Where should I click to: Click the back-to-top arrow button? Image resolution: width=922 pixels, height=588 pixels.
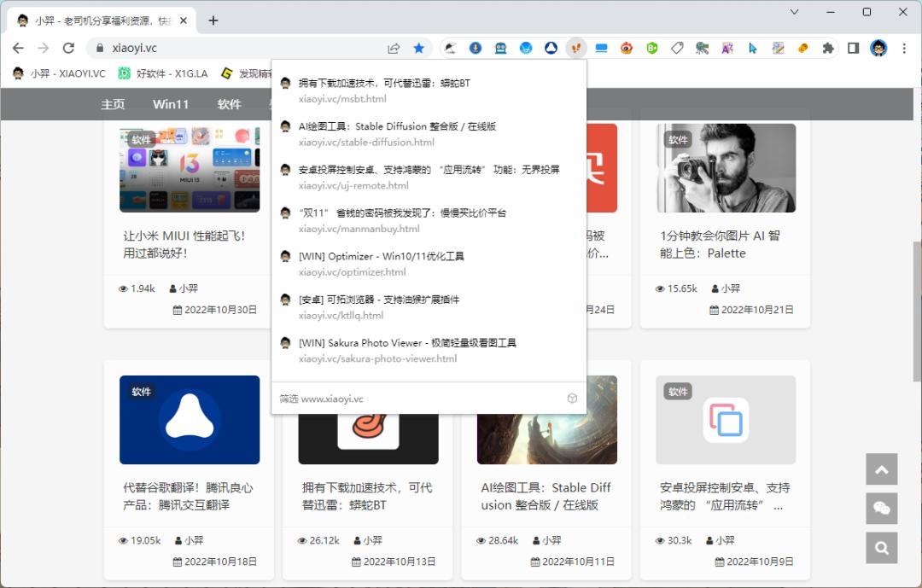click(882, 469)
